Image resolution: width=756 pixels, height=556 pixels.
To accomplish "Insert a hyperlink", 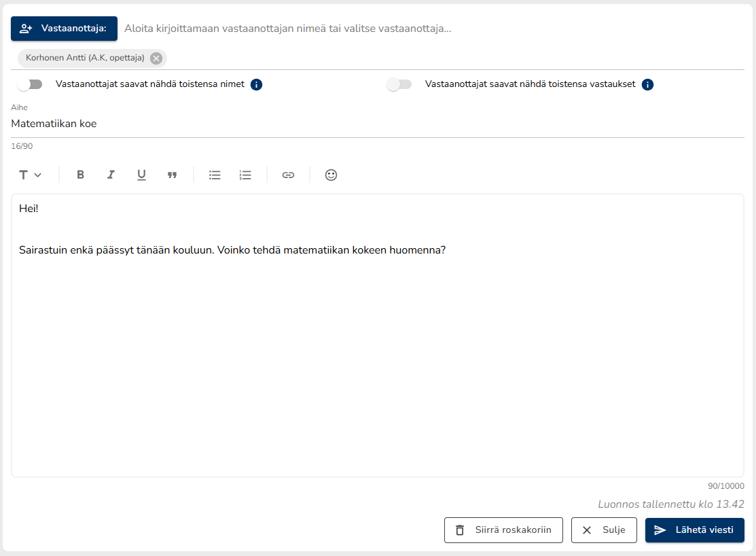I will pos(288,175).
